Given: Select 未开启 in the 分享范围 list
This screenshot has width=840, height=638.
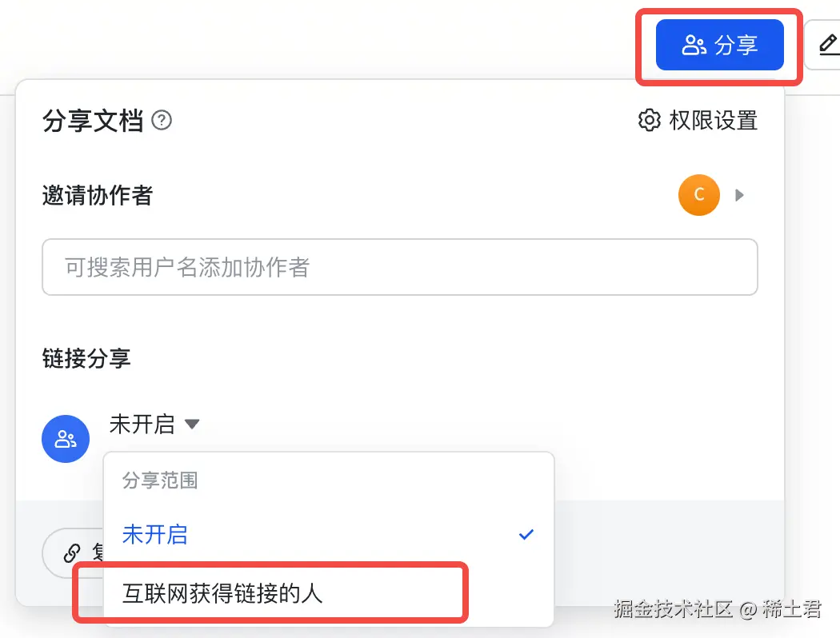Looking at the screenshot, I should (x=155, y=534).
